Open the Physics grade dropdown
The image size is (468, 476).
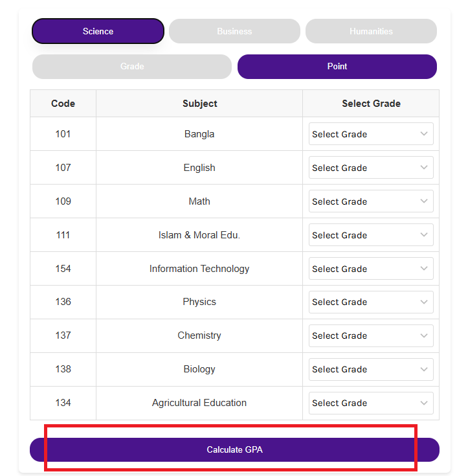(371, 302)
